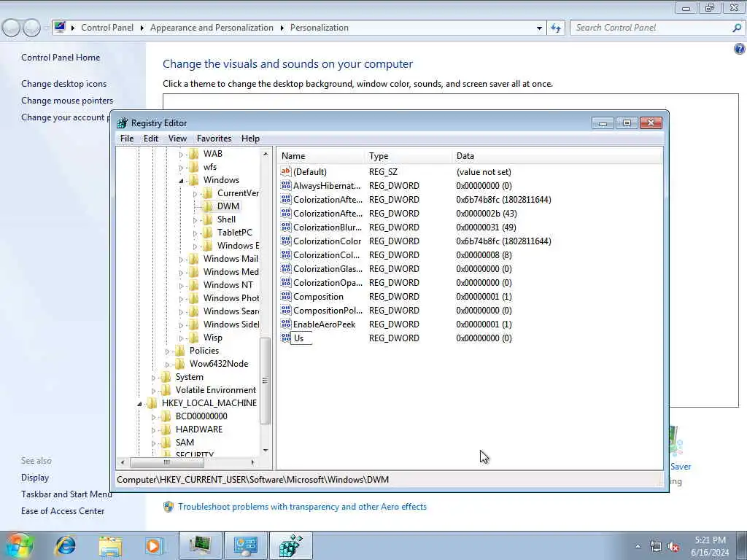The image size is (747, 560).
Task: Open the File menu in Registry Editor
Action: pyautogui.click(x=127, y=139)
